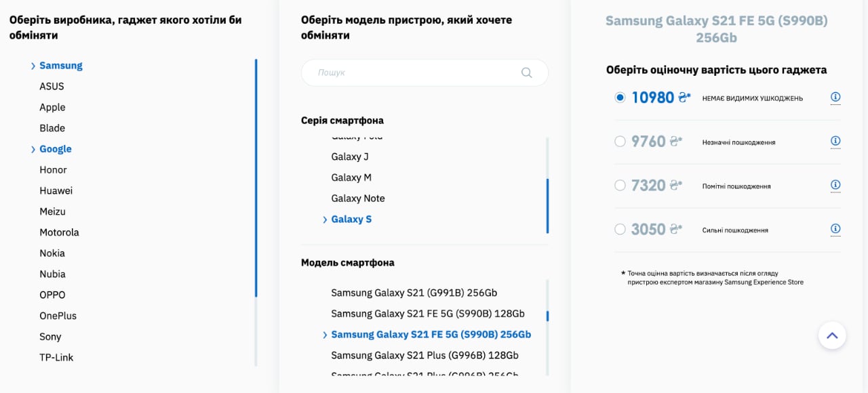The width and height of the screenshot is (868, 393).
Task: Select the 7320 noticeable damage radio
Action: click(x=620, y=185)
